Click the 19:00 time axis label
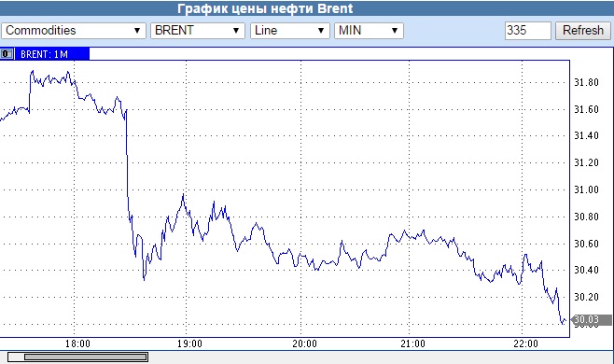 coord(189,344)
